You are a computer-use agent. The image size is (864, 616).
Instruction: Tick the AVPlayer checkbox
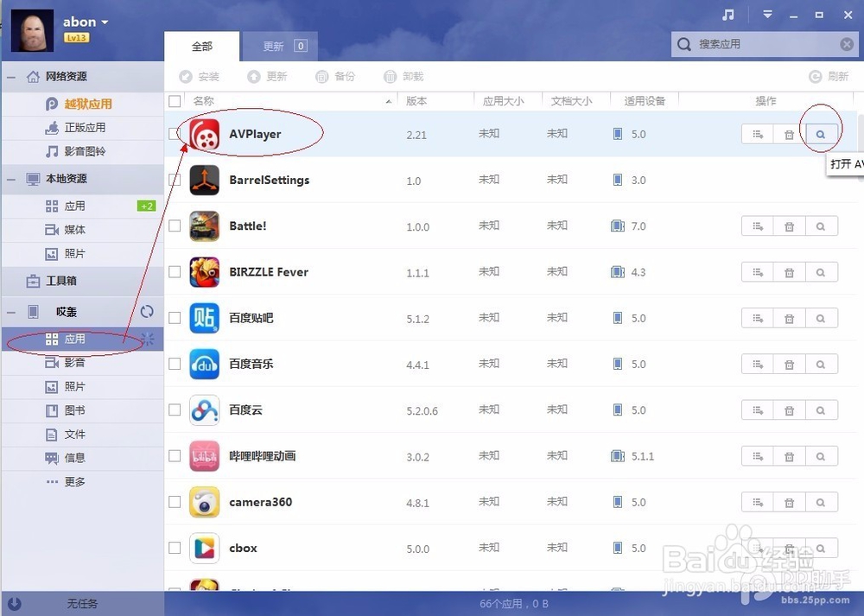click(x=175, y=133)
